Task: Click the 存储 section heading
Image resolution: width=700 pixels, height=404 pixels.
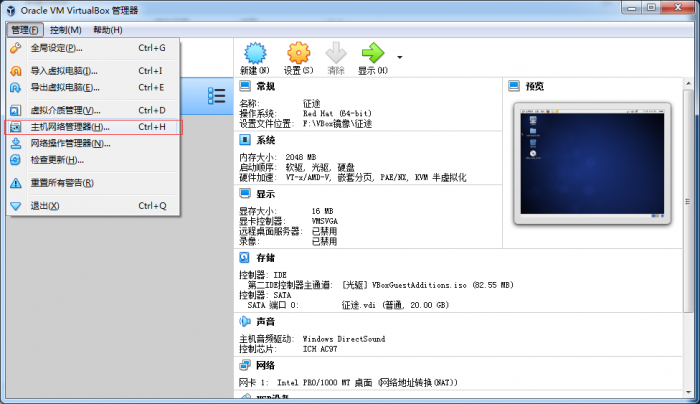Action: pos(265,258)
